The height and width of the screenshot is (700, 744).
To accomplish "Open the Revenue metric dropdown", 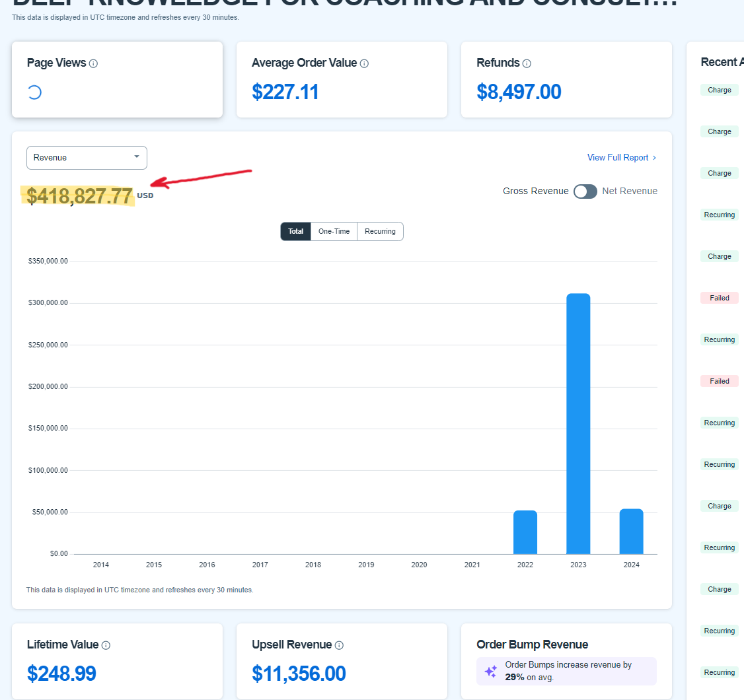I will coord(87,158).
